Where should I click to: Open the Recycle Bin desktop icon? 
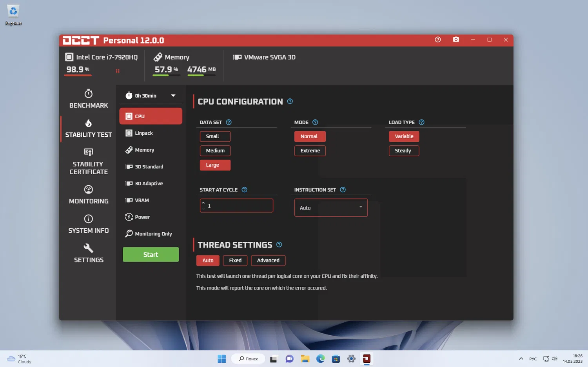pyautogui.click(x=13, y=15)
